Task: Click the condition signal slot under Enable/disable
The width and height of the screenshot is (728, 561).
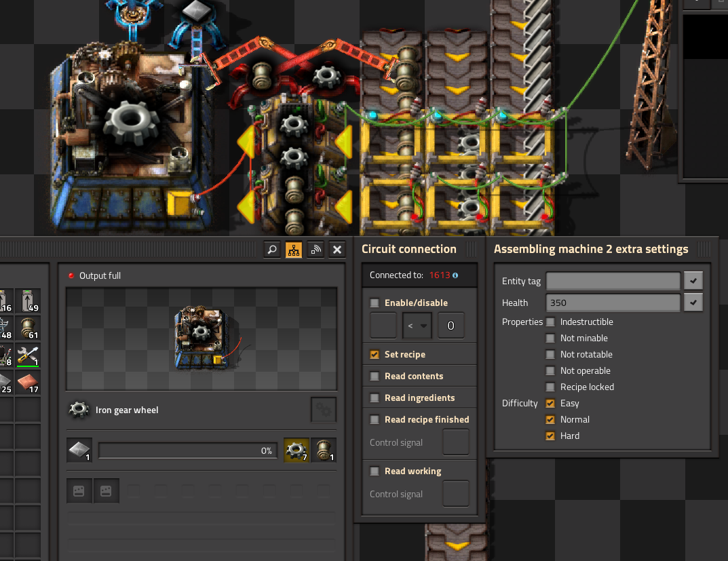Action: tap(383, 326)
